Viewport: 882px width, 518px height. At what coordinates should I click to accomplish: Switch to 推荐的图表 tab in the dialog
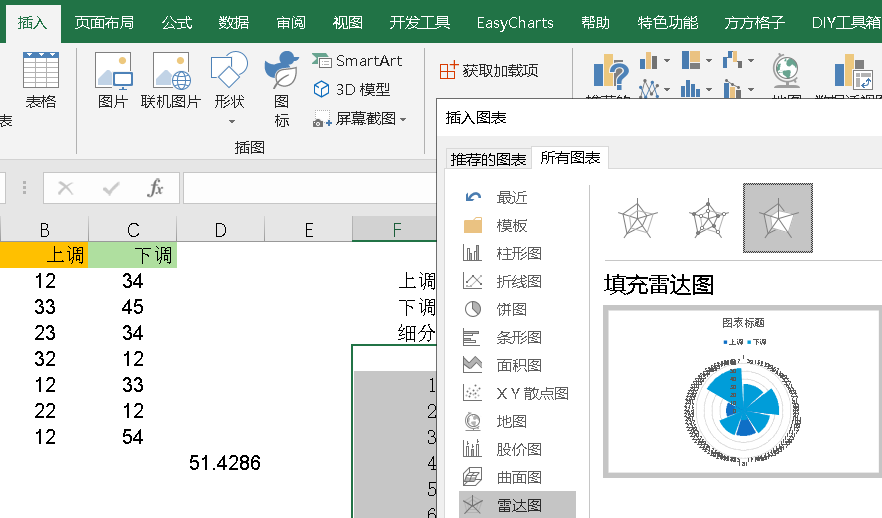(488, 160)
